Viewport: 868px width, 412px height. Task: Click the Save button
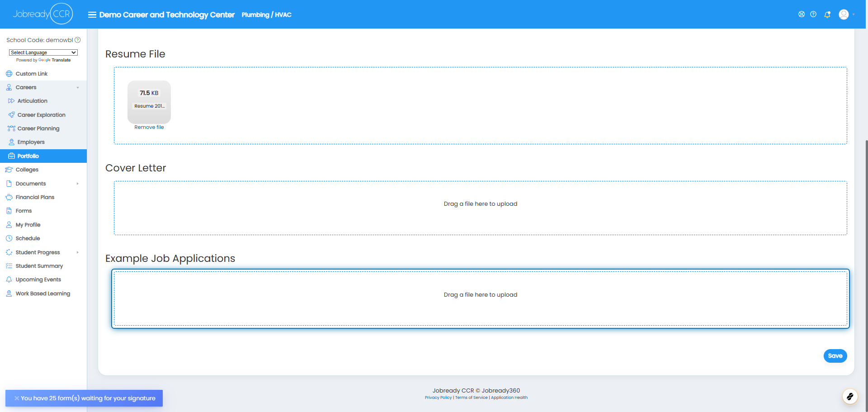click(x=835, y=356)
